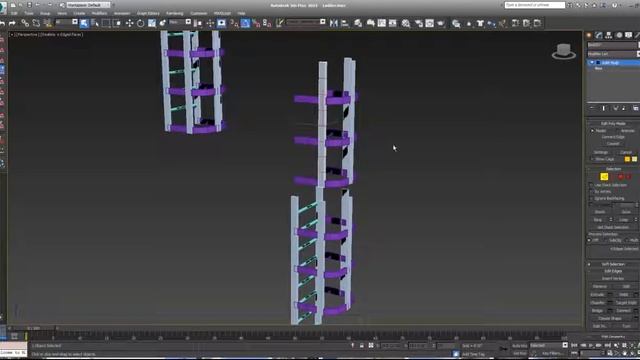Open the Reference Coordinate System dropdown
The width and height of the screenshot is (640, 360).
coord(180,22)
